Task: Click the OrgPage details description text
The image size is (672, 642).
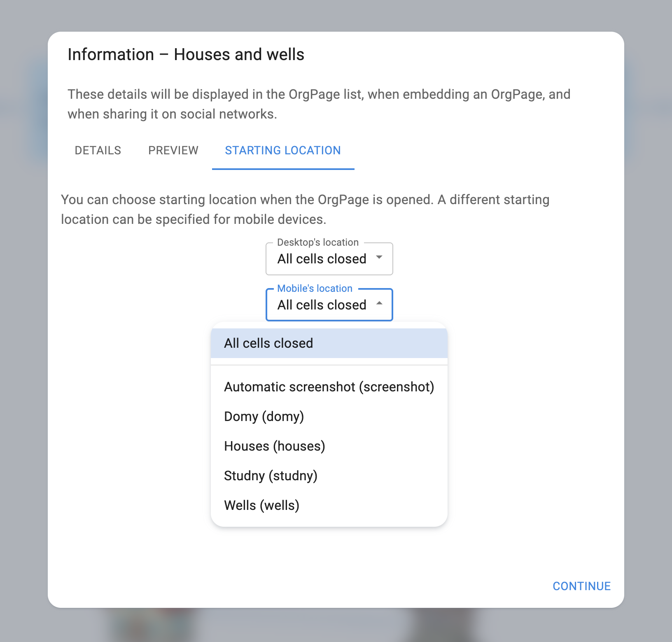Action: 319,104
